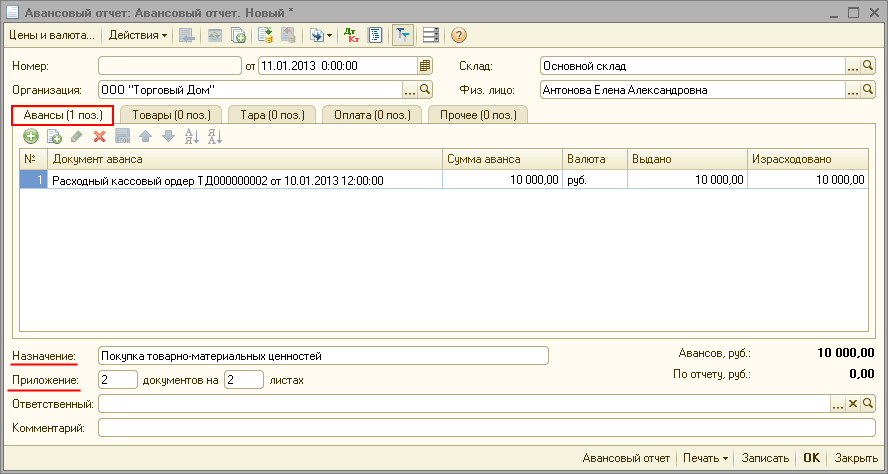The height and width of the screenshot is (474, 888).
Task: Click the Комментарий input field
Action: 487,428
